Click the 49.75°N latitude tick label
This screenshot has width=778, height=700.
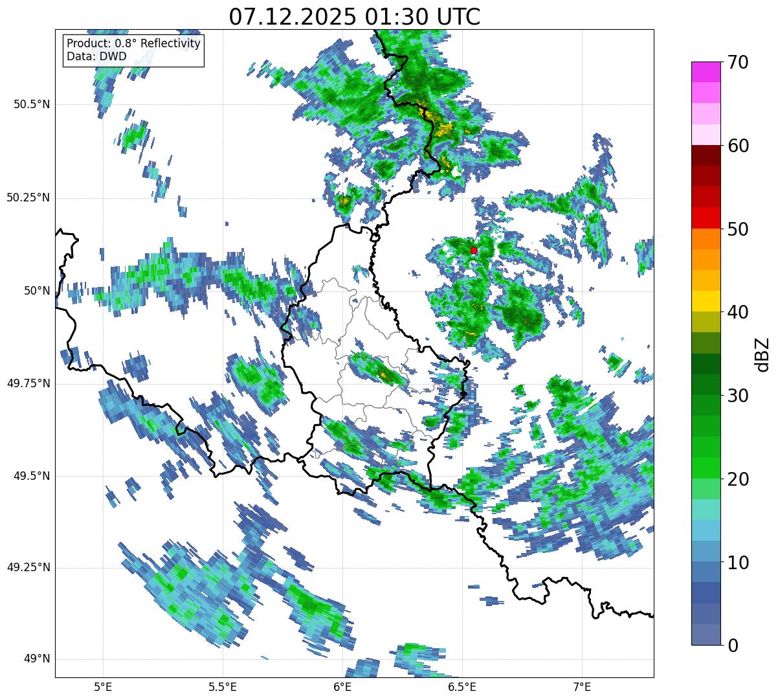(x=28, y=383)
